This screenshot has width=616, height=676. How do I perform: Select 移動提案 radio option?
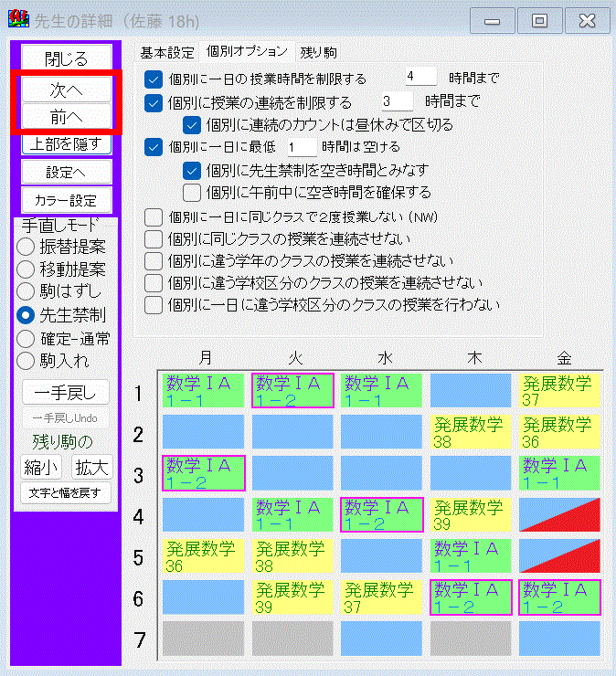(x=61, y=269)
